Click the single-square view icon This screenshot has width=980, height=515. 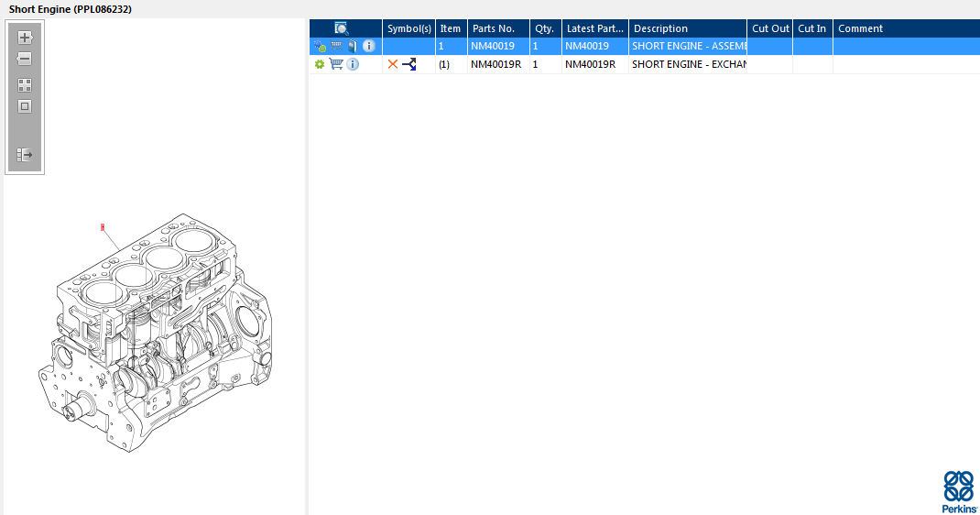[x=25, y=106]
